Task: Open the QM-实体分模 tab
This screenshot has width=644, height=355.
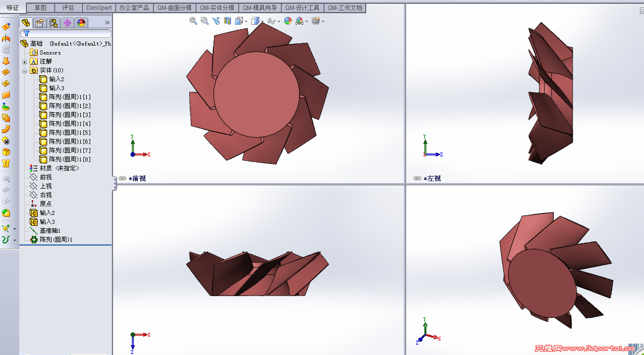Action: (217, 8)
